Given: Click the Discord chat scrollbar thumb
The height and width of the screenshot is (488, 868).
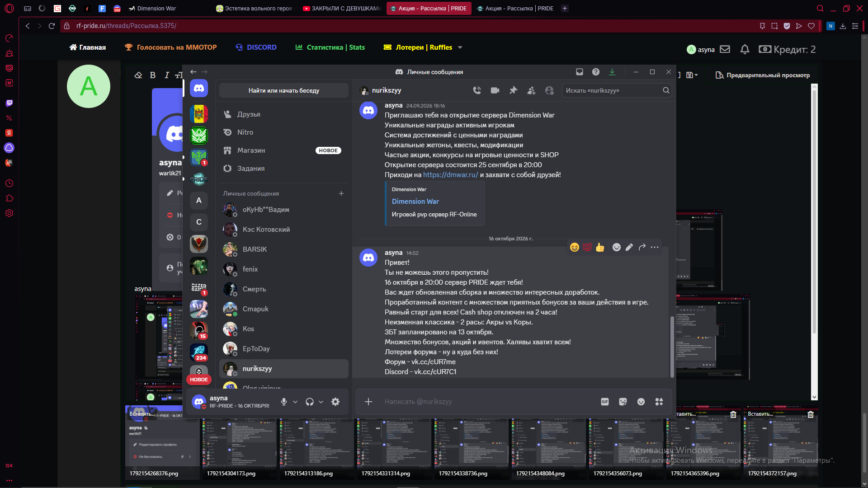Looking at the screenshot, I should coord(672,347).
